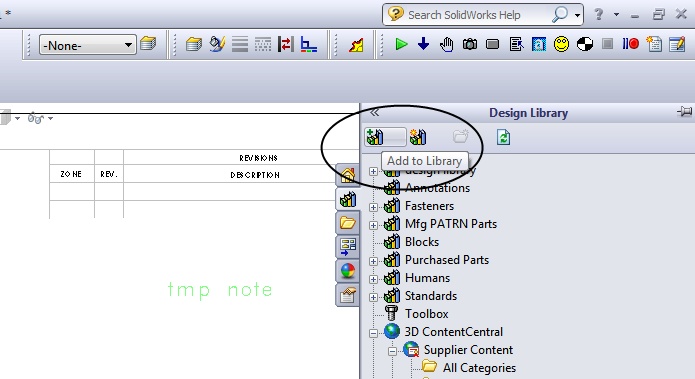Click the gray stop macro square
Image resolution: width=695 pixels, height=379 pixels.
click(607, 44)
